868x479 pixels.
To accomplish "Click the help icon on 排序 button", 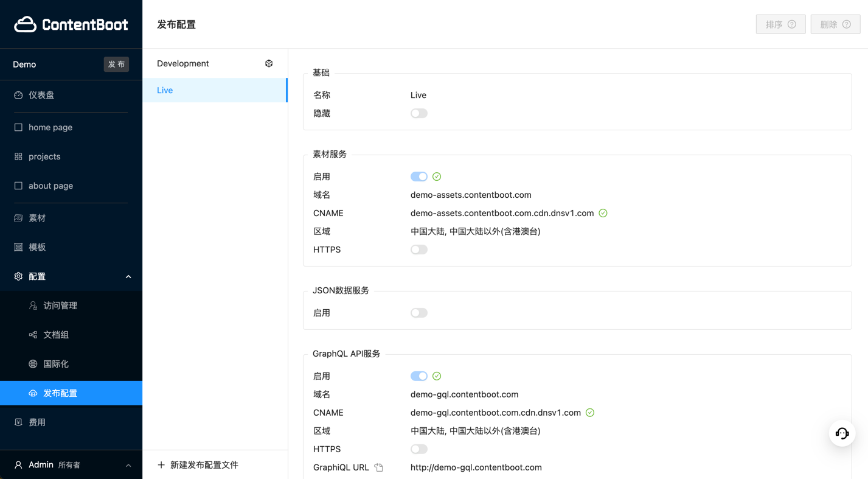I will [x=792, y=24].
